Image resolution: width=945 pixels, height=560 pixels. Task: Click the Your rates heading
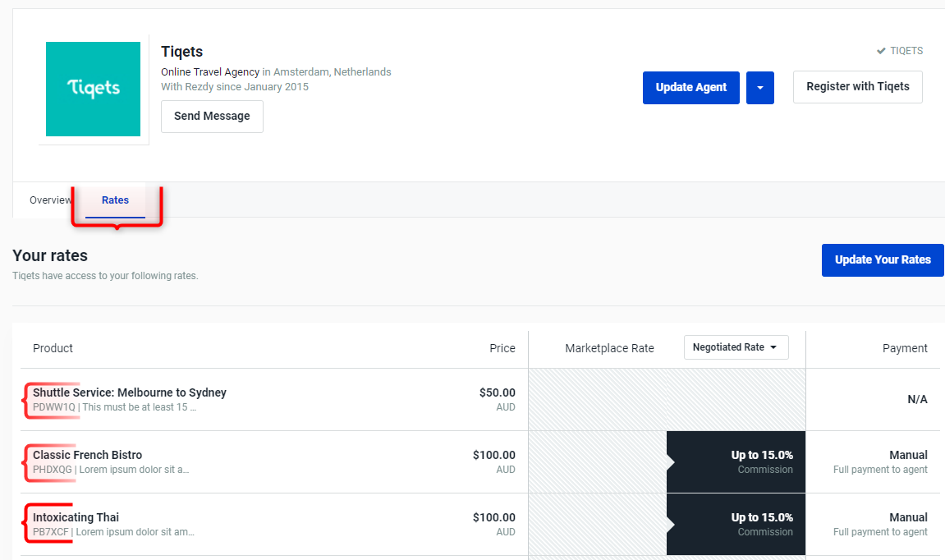coord(50,255)
